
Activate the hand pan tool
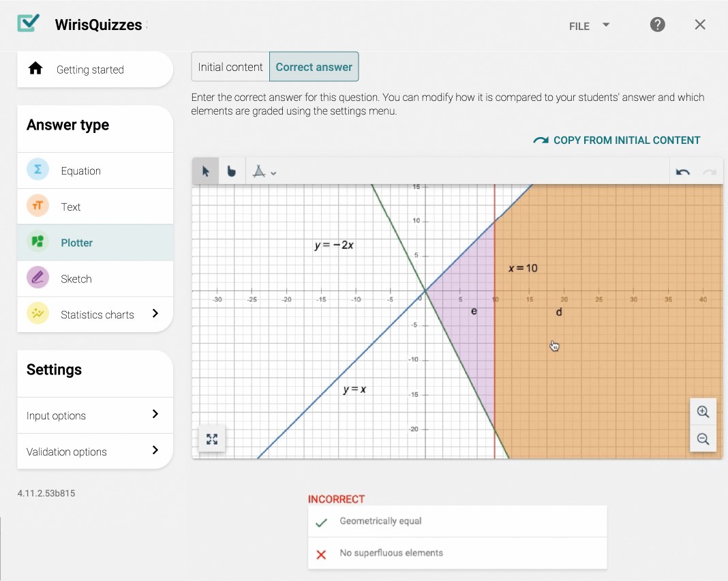pos(231,171)
